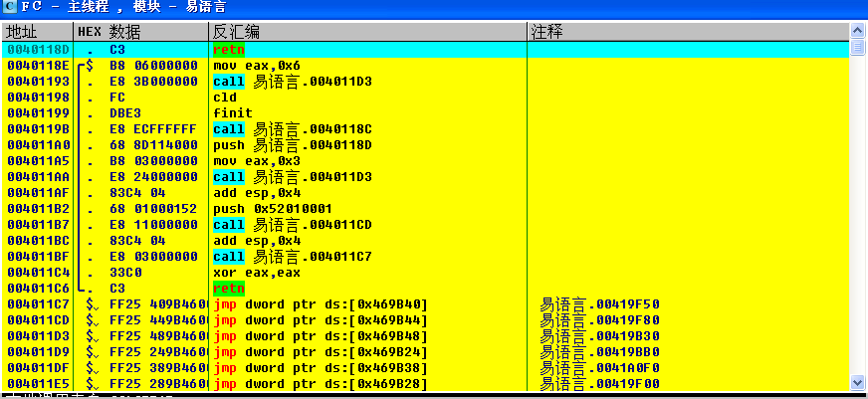The height and width of the screenshot is (399, 868).
Task: Click address 004011D3 in address column
Action: click(x=38, y=336)
